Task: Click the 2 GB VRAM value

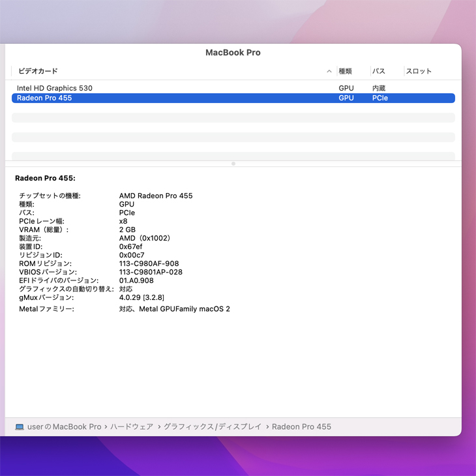Action: [127, 230]
